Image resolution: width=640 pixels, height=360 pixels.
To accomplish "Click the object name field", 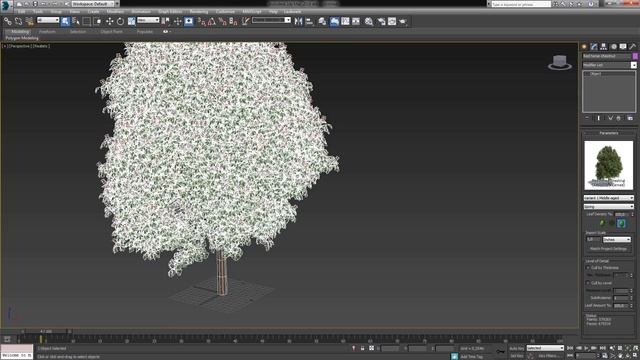I will [x=607, y=56].
